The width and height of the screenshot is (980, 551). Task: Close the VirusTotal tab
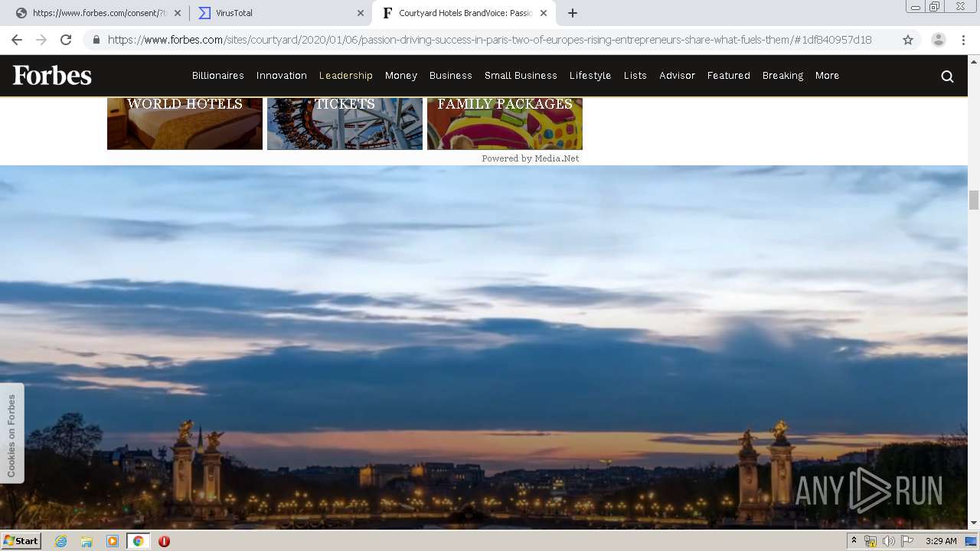point(361,13)
